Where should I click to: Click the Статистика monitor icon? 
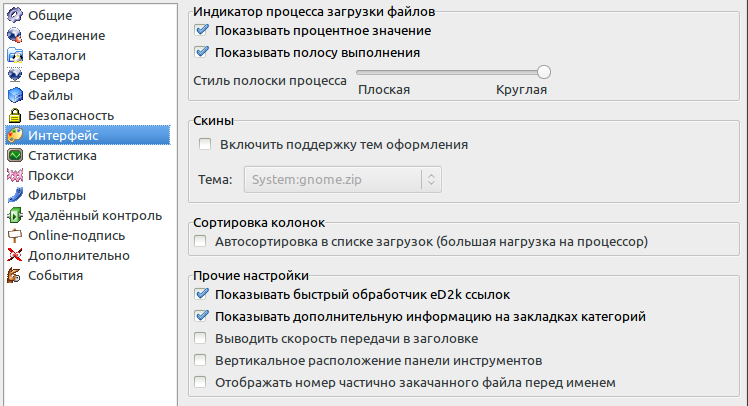point(15,155)
